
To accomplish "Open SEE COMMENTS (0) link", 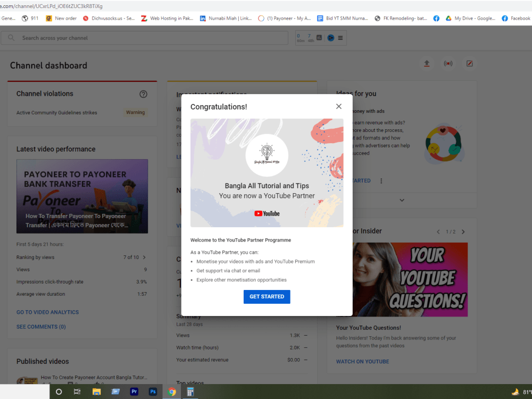I will click(41, 327).
